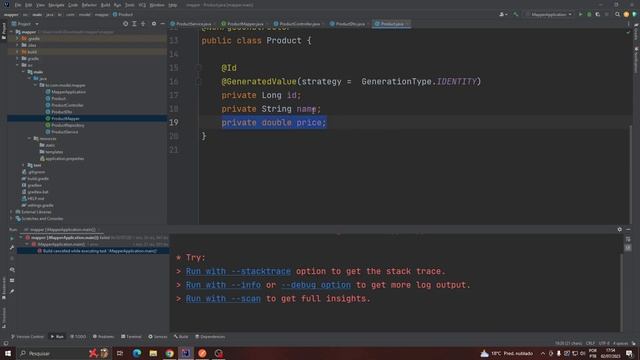This screenshot has width=640, height=360.
Task: Click Expand All icon in Project panel header
Action: point(134,24)
